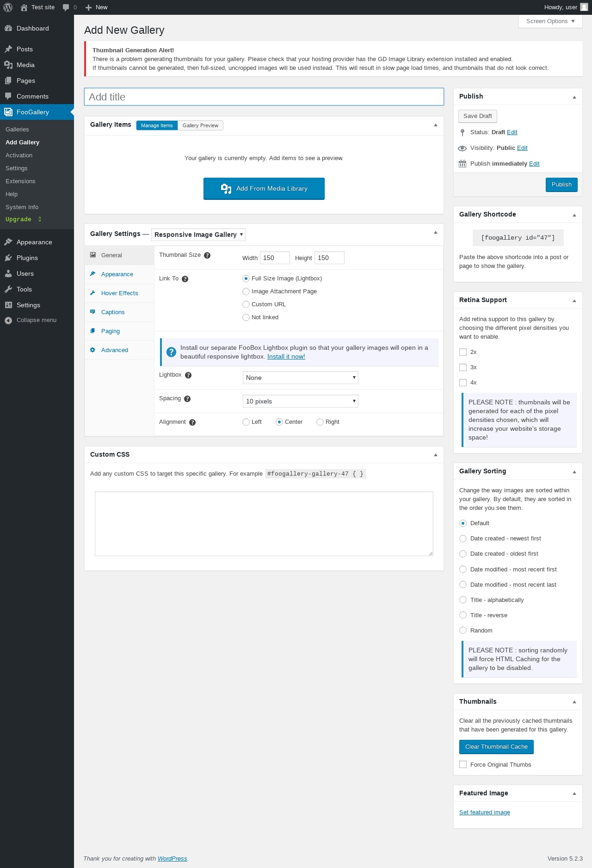Image resolution: width=592 pixels, height=868 pixels.
Task: Click the Custom CSS text area
Action: click(x=264, y=524)
